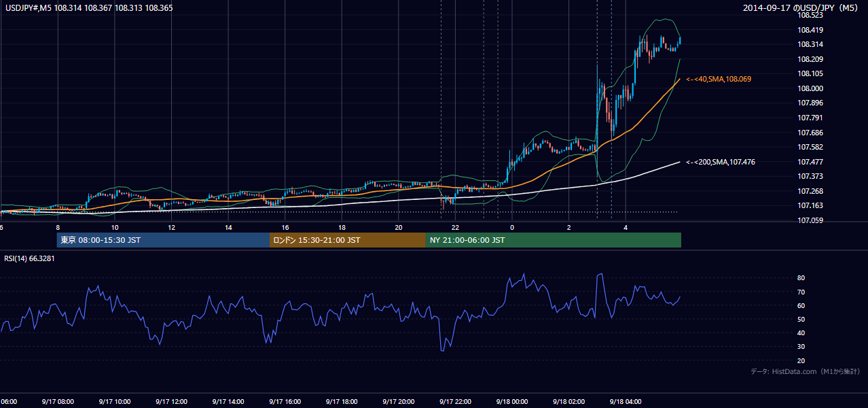Image resolution: width=868 pixels, height=408 pixels.
Task: Click price axis value 107.268
Action: [810, 191]
